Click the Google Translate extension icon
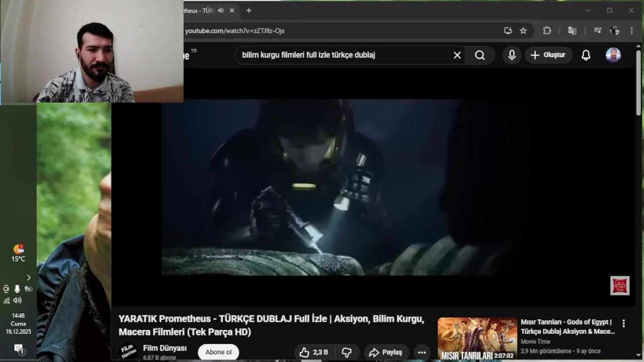 tap(572, 31)
